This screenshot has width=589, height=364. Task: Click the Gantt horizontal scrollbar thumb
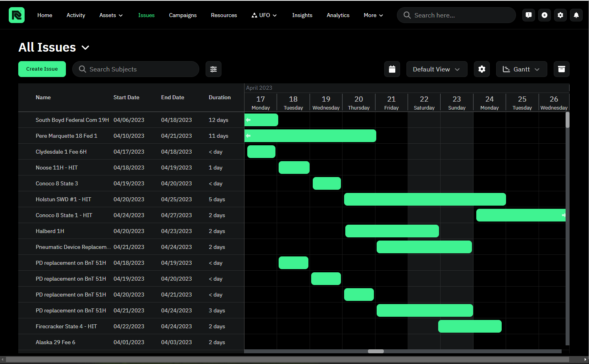pos(376,351)
